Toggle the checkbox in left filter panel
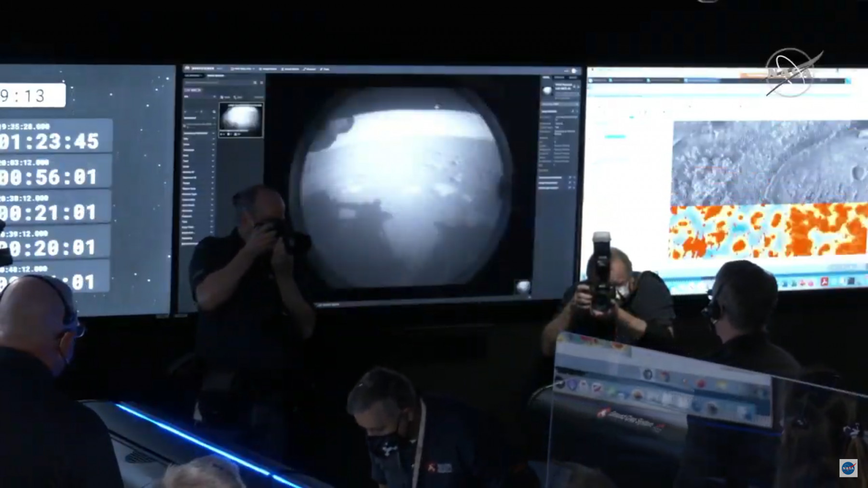Image resolution: width=868 pixels, height=488 pixels. click(x=185, y=126)
